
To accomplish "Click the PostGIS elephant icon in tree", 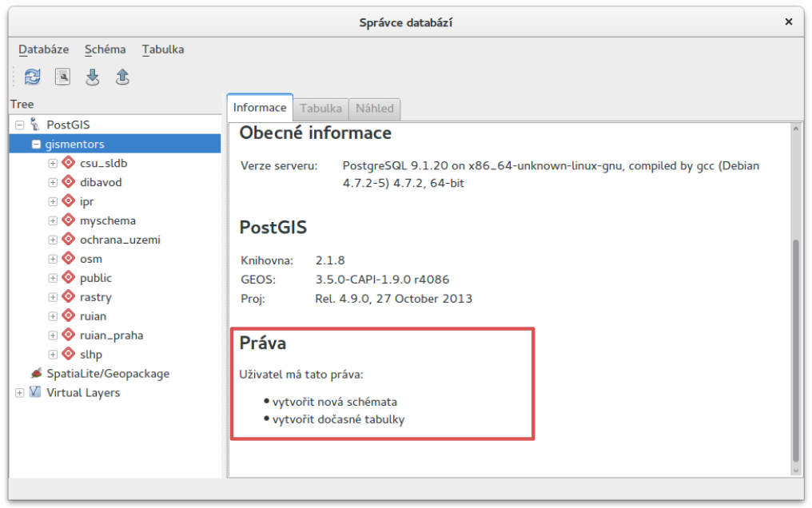I will pyautogui.click(x=34, y=125).
